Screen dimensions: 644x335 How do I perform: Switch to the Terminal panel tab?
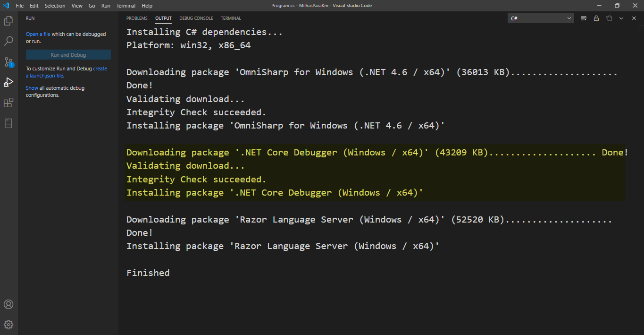pyautogui.click(x=231, y=18)
